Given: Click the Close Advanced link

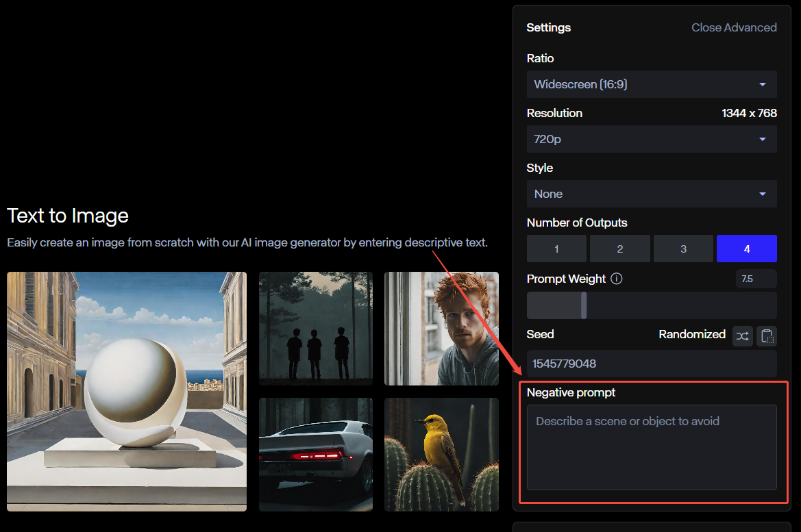Looking at the screenshot, I should pyautogui.click(x=734, y=27).
